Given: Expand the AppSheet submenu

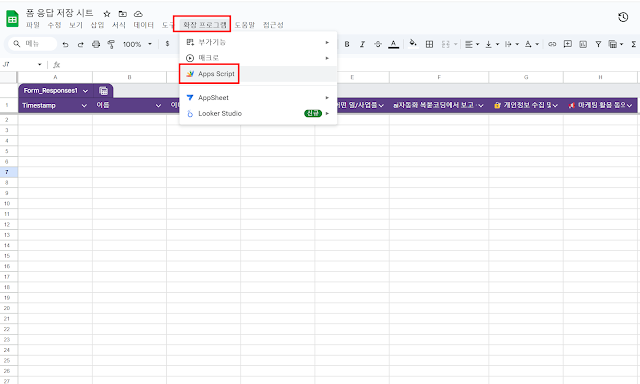Looking at the screenshot, I should tap(258, 98).
